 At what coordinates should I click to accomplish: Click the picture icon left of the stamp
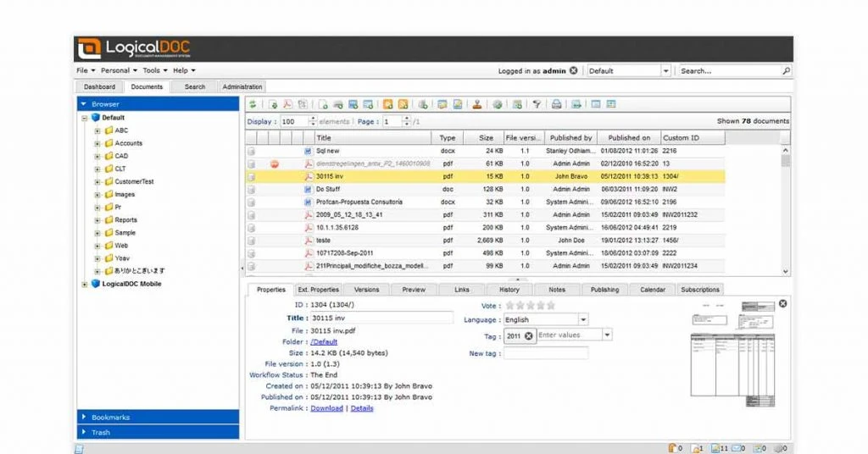(x=457, y=104)
